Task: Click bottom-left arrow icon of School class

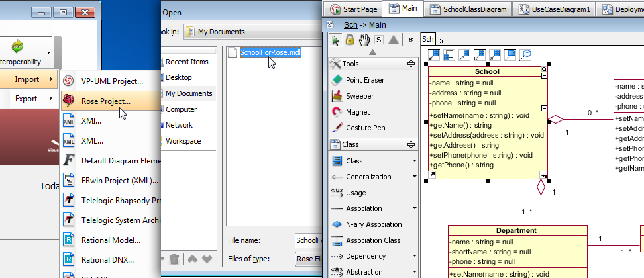Action: point(432,175)
